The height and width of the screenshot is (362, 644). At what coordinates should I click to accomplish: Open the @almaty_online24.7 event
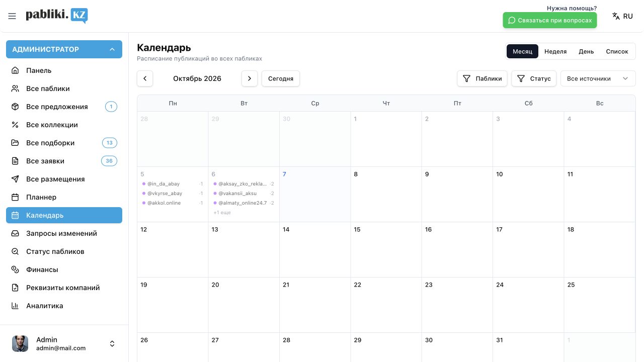pyautogui.click(x=244, y=203)
